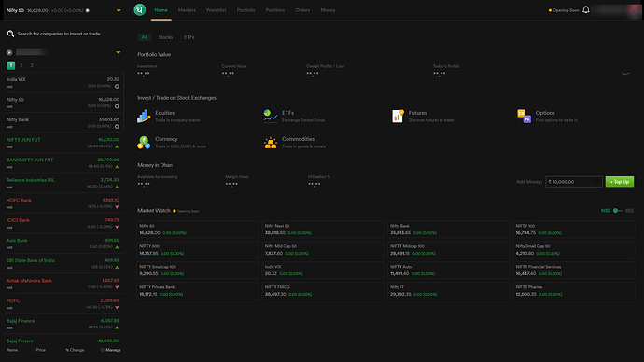The image size is (644, 362).
Task: Click the Opening Soon status dot in header
Action: coord(550,10)
